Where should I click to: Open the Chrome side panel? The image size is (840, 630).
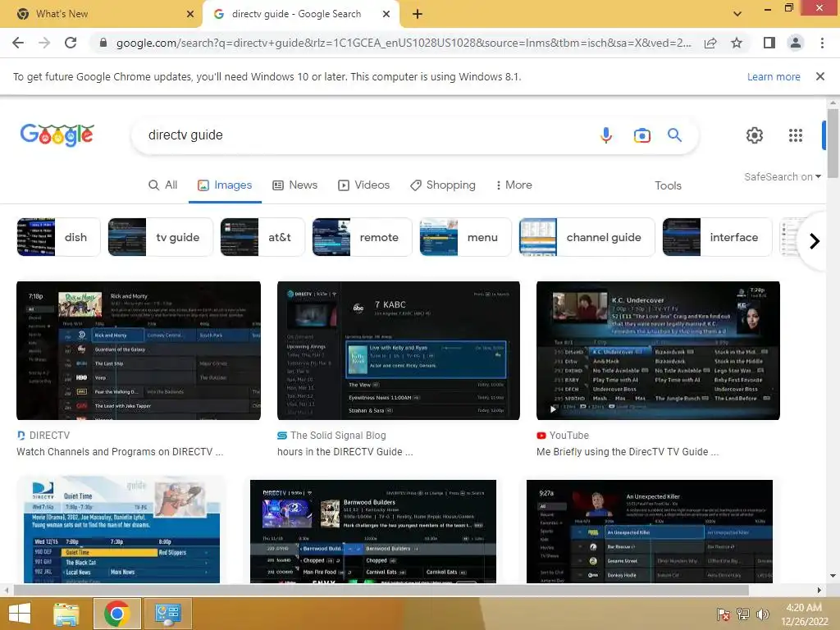tap(769, 43)
